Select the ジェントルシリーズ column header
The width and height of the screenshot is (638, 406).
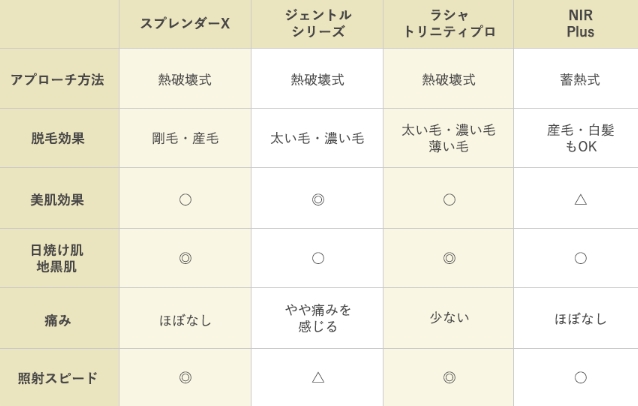[317, 24]
